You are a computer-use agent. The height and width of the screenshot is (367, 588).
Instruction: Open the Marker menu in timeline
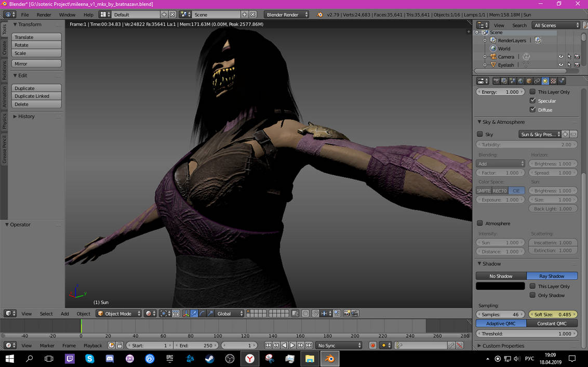coord(47,346)
